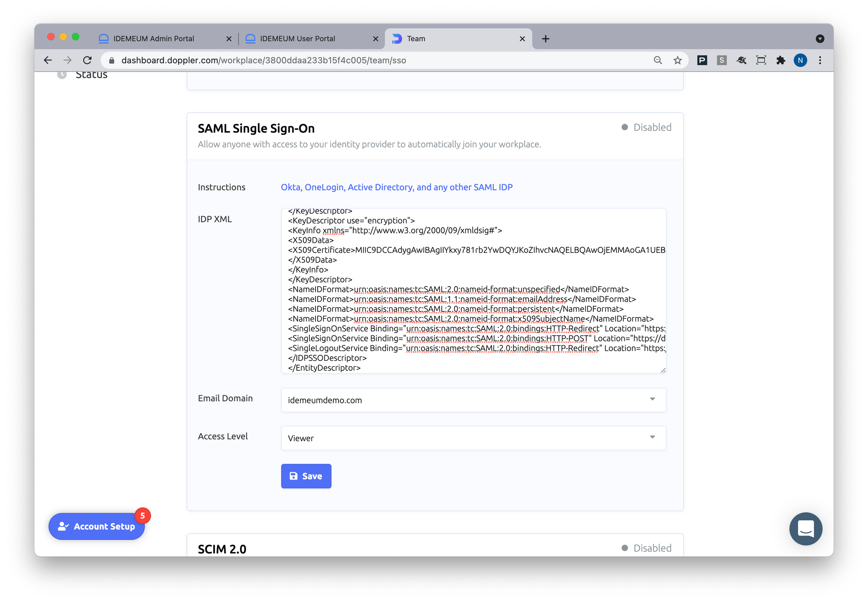Screen dimensions: 868x602
Task: Click the X509Certificate line in XML
Action: [x=477, y=250]
